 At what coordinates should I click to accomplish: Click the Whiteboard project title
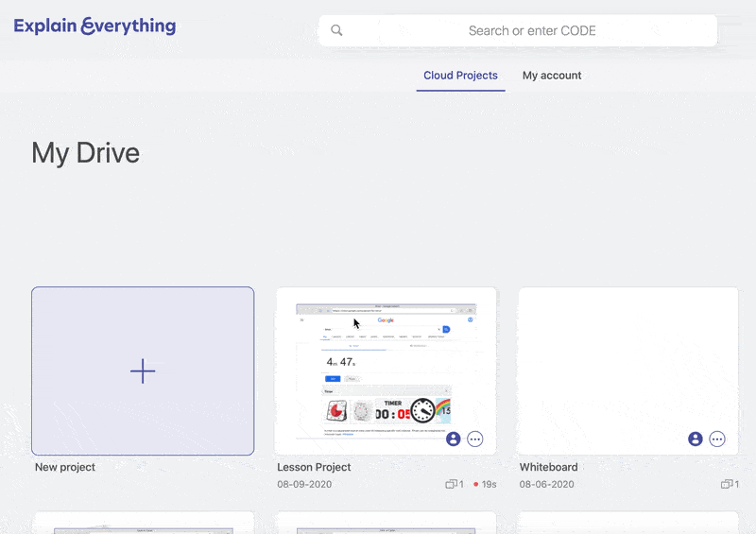[548, 467]
